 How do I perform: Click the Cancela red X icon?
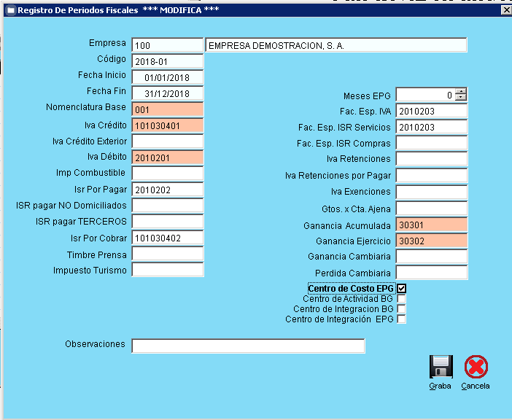[476, 367]
